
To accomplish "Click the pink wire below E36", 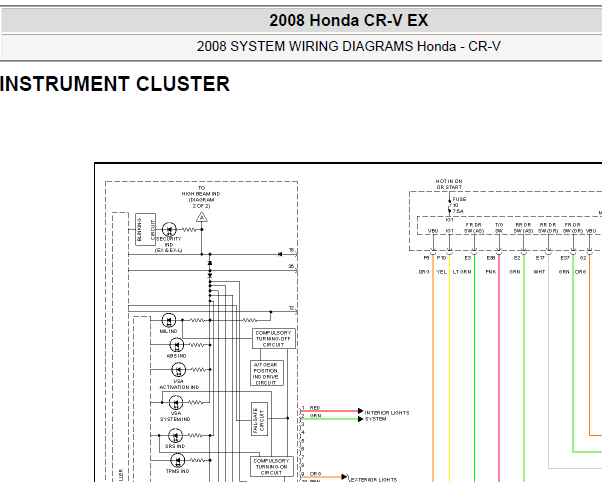I will 499,368.
